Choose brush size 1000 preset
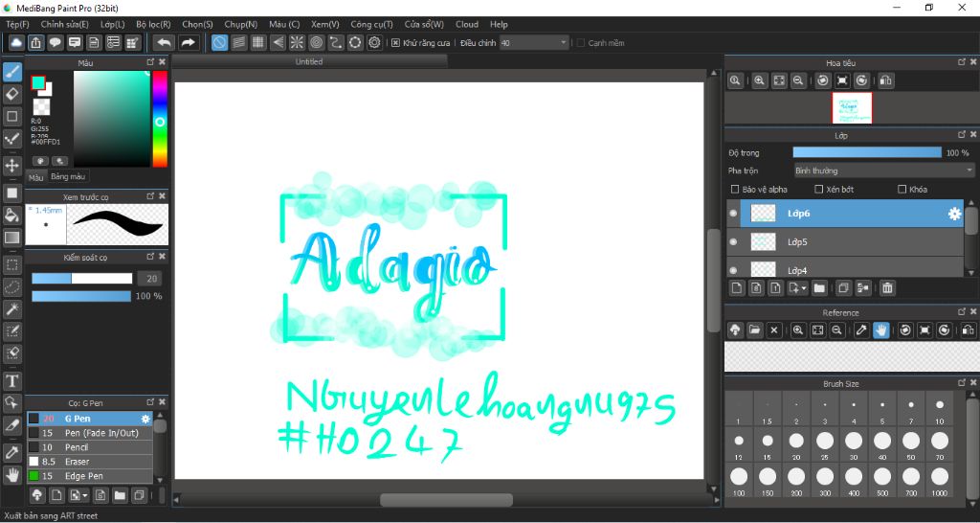 [940, 481]
